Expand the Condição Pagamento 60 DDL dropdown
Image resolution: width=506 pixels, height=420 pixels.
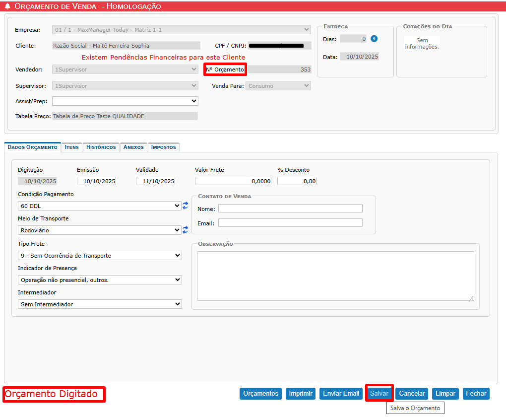pos(100,206)
